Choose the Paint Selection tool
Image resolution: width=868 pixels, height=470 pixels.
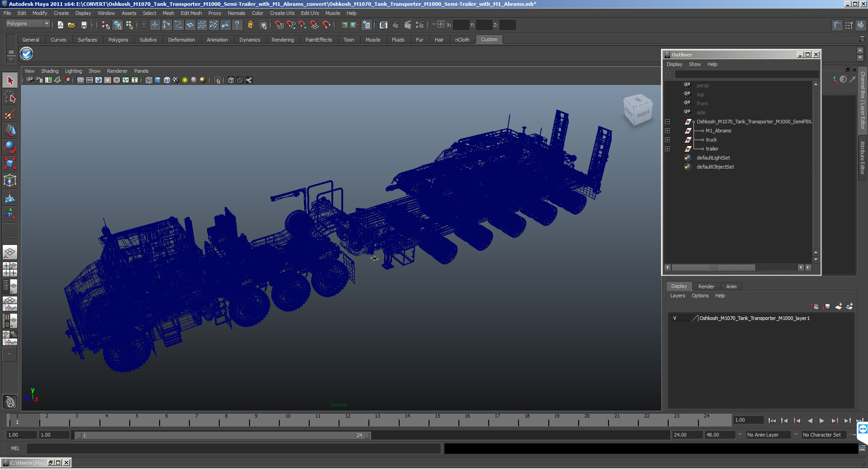coord(10,113)
